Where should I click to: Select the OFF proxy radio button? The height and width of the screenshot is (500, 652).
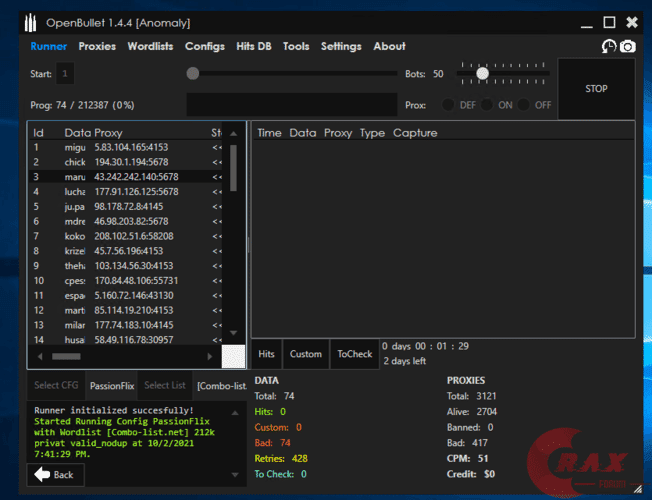click(x=524, y=104)
